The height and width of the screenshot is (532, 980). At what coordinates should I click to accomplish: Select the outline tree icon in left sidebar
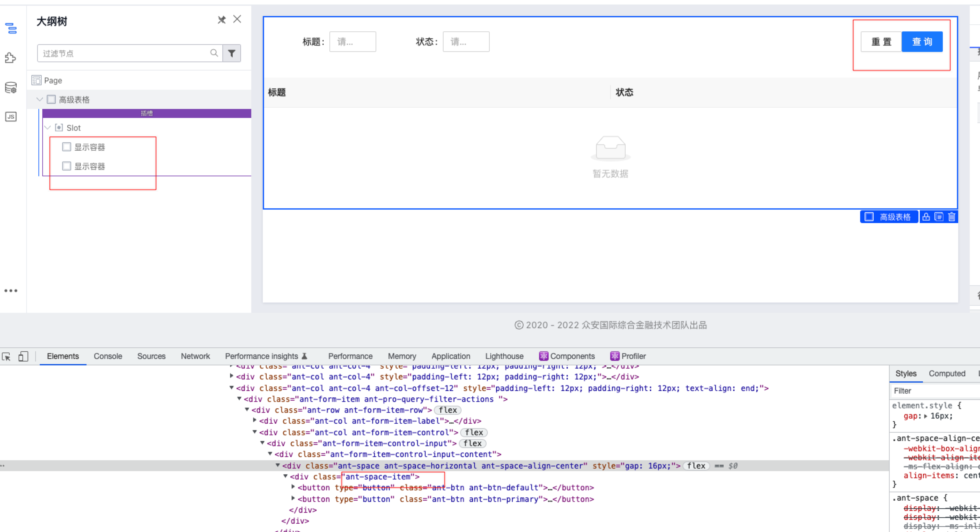click(11, 29)
